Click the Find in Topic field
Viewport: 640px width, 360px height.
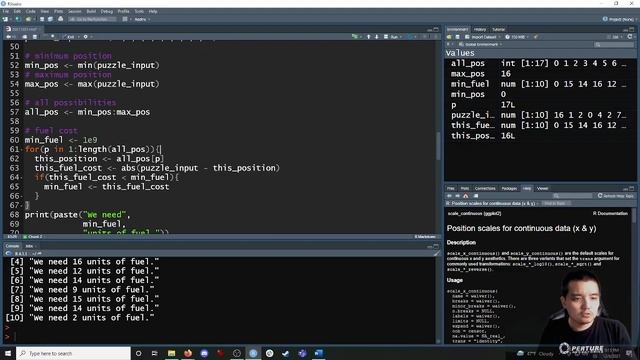(556, 203)
